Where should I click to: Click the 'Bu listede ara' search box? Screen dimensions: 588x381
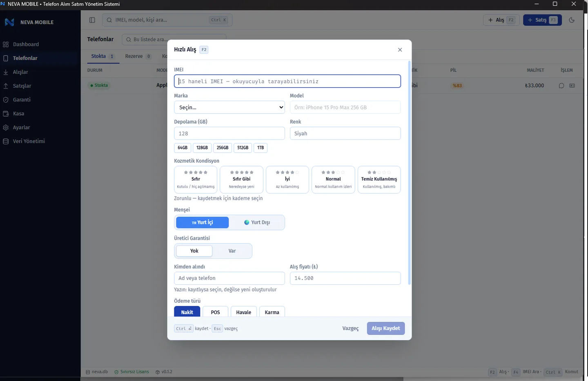pos(174,39)
